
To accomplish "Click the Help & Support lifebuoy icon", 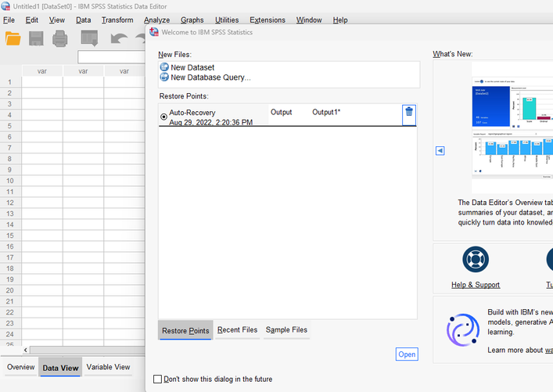I will point(476,259).
